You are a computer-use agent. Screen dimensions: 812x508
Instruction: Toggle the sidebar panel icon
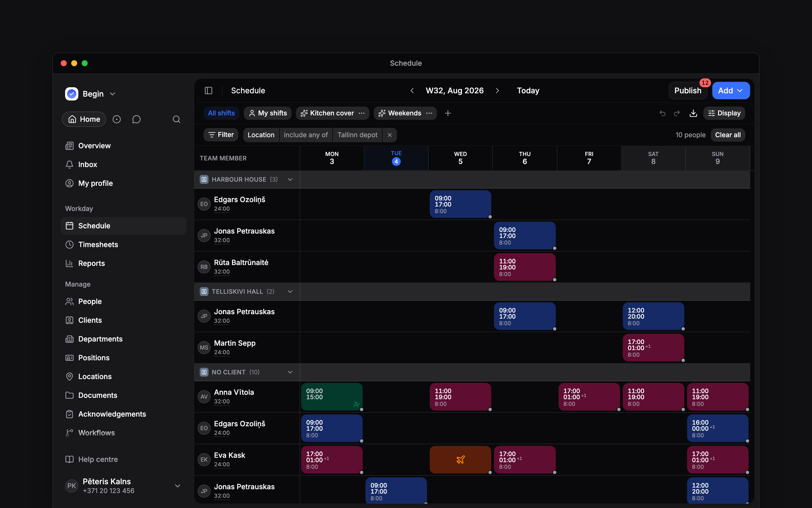(208, 91)
